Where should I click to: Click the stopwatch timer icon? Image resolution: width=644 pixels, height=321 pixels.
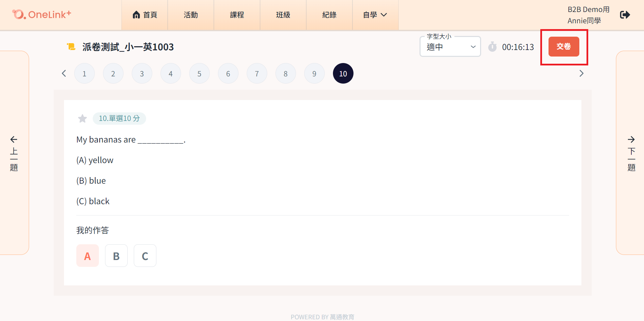492,47
